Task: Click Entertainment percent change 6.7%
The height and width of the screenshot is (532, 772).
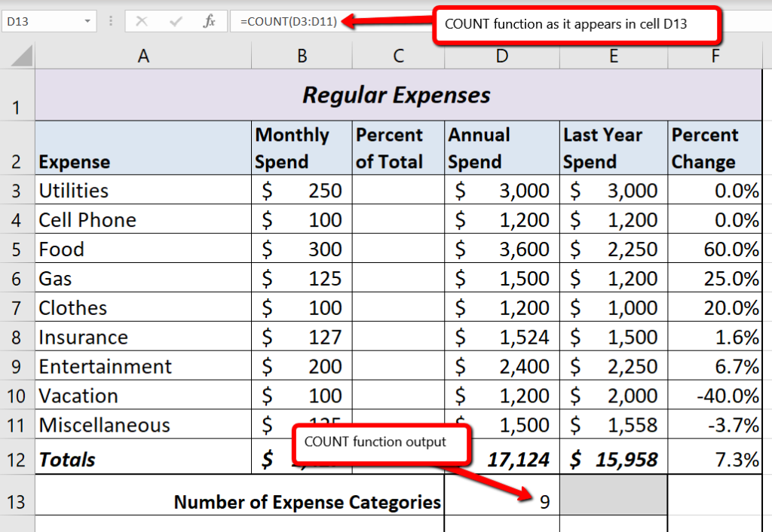Action: 715,365
